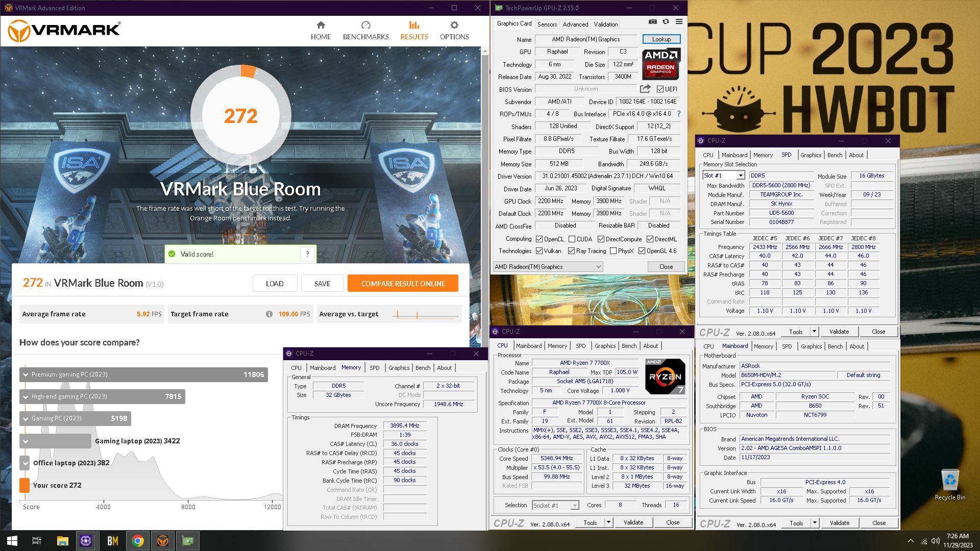Click orange Your score 272 marker
980x551 pixels.
pos(24,485)
